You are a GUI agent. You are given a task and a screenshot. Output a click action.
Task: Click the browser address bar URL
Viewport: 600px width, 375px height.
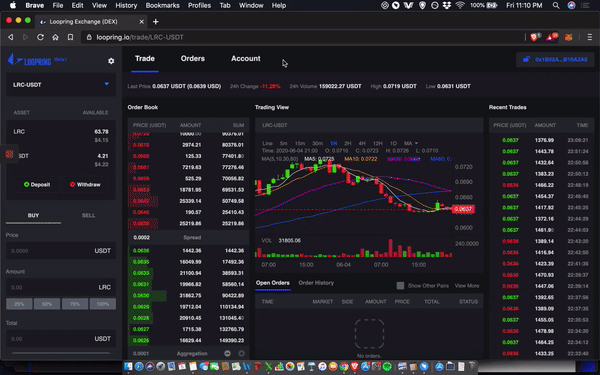pyautogui.click(x=140, y=37)
